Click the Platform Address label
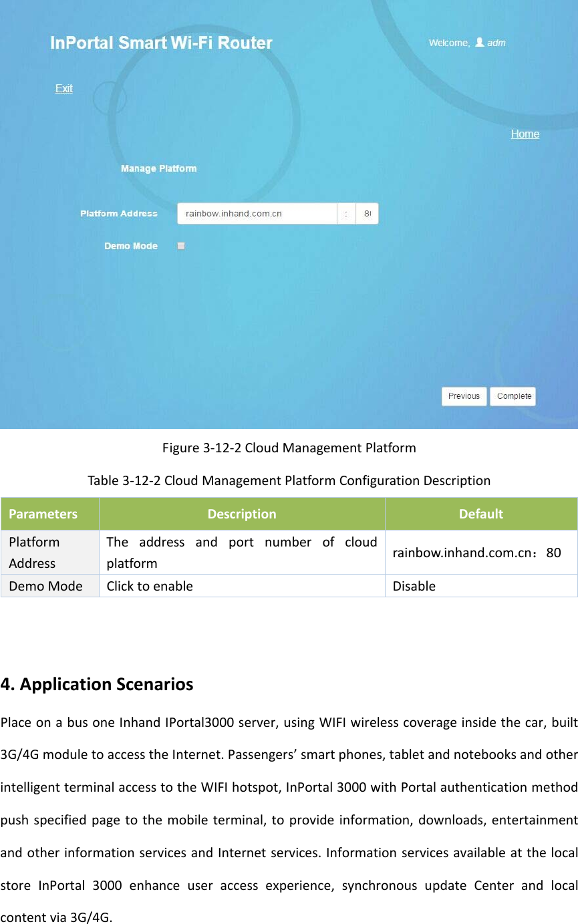The image size is (578, 924). coord(119,213)
